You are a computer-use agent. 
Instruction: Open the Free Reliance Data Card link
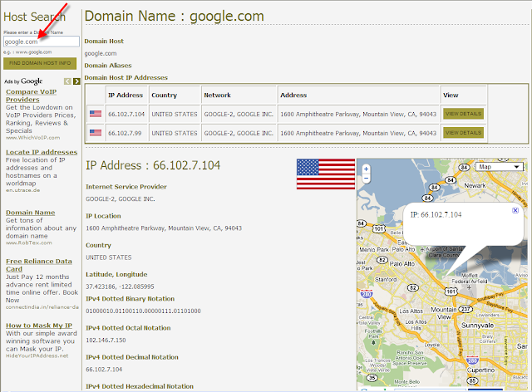click(39, 265)
